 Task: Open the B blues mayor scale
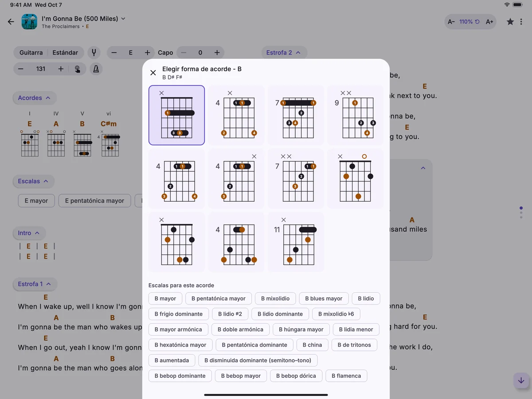tap(324, 298)
